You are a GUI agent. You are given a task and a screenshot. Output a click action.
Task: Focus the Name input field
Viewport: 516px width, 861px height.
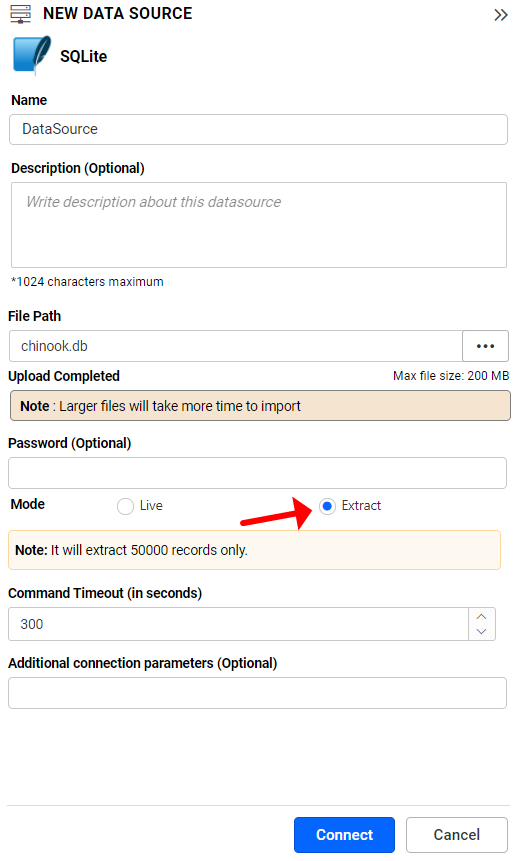258,129
